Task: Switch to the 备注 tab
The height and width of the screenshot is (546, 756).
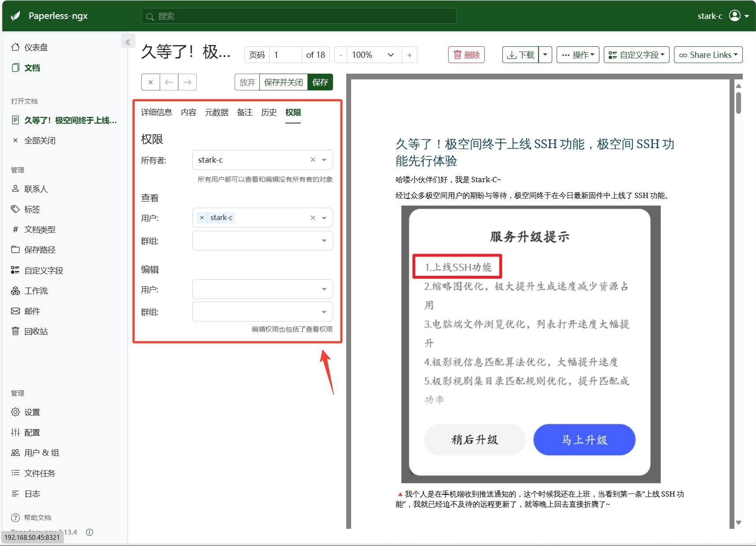Action: click(245, 112)
